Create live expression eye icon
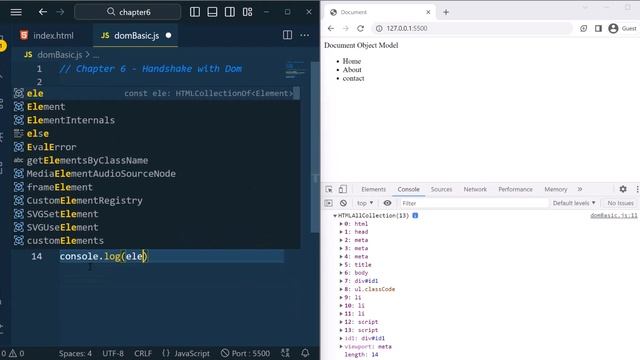Viewport: 640px width, 360px height. click(x=387, y=203)
